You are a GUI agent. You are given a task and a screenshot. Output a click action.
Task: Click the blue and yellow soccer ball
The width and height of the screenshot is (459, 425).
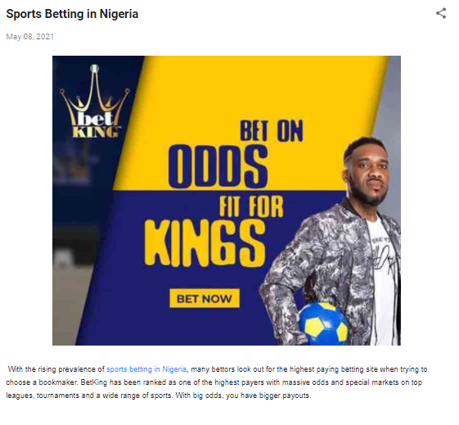(x=323, y=323)
